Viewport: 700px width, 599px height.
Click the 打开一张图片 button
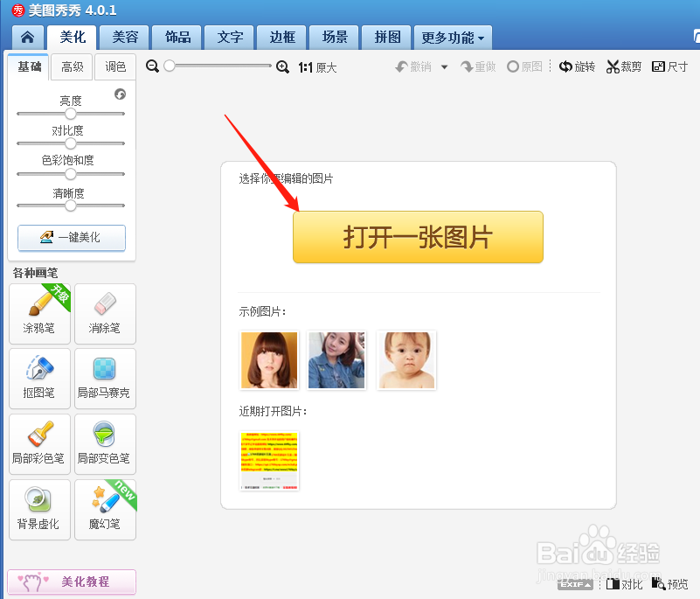418,237
